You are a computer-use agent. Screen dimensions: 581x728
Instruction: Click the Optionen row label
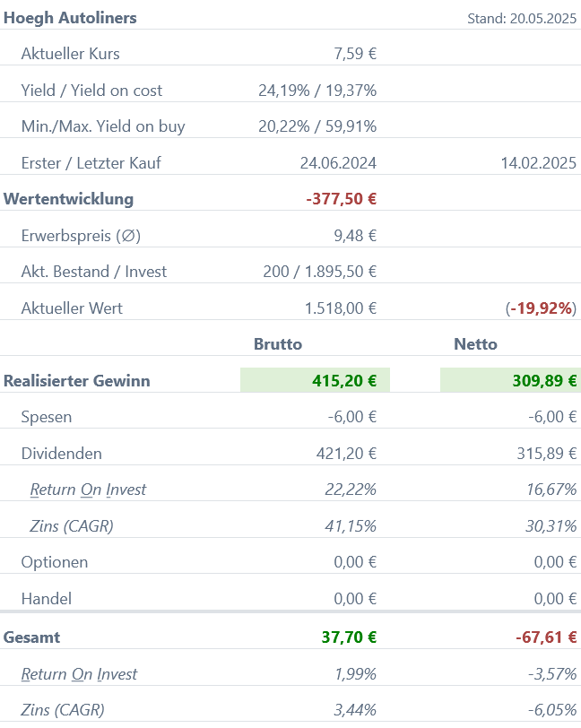[55, 562]
